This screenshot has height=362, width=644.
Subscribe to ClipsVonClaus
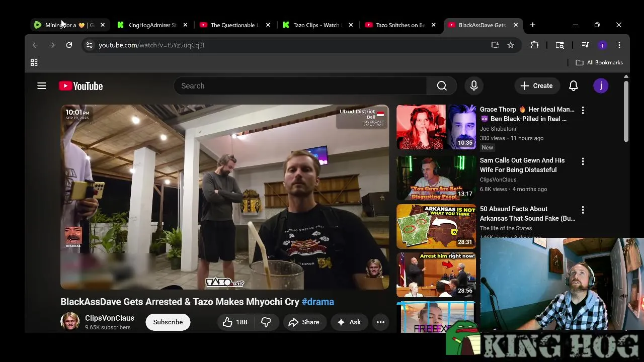tap(168, 322)
